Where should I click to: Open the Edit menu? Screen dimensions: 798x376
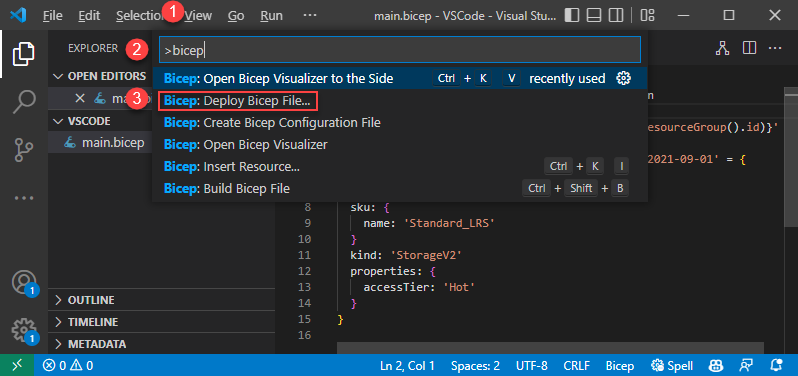click(x=89, y=16)
